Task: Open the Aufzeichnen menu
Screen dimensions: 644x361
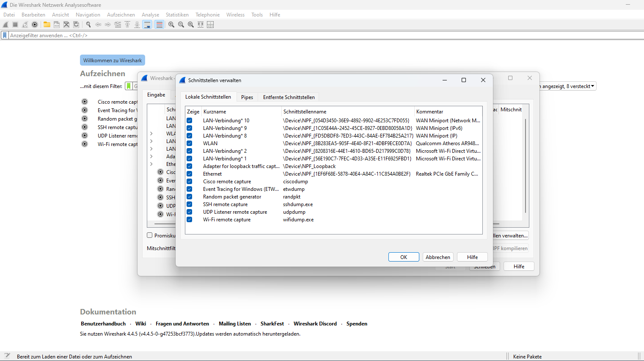Action: [121, 14]
